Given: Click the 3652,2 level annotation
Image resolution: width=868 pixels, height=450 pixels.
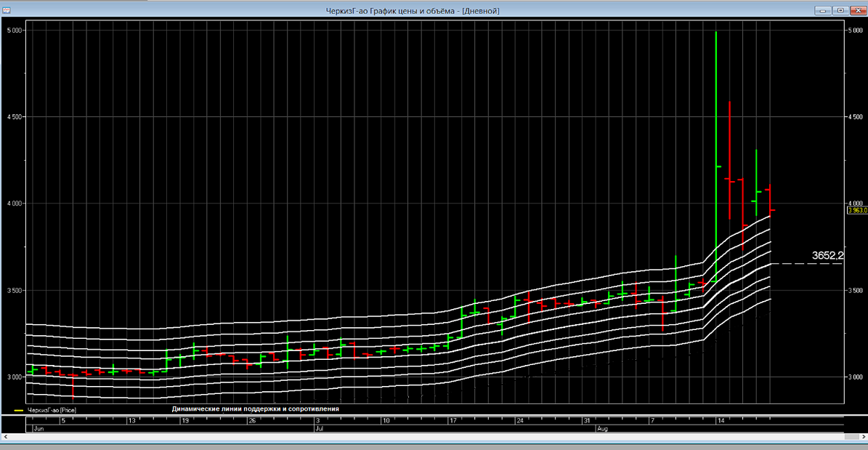Looking at the screenshot, I should click(827, 255).
